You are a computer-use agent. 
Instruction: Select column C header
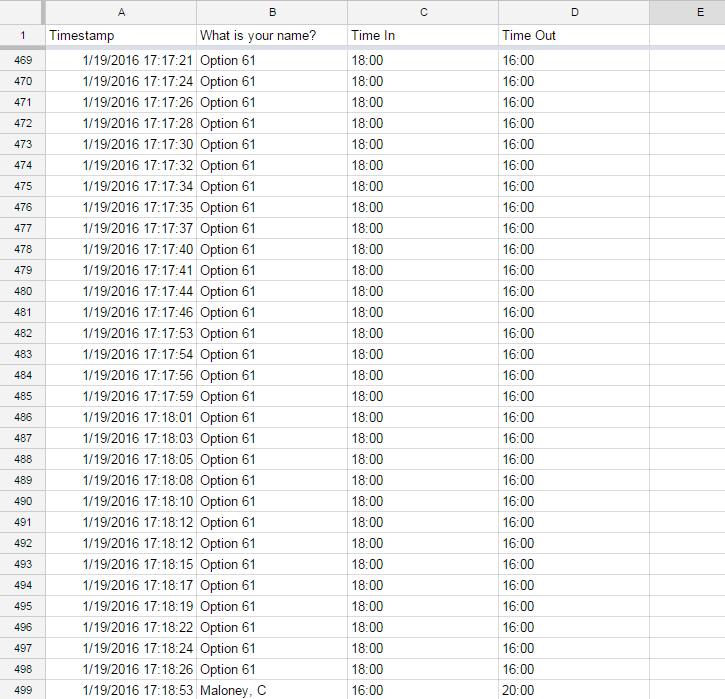tap(423, 12)
